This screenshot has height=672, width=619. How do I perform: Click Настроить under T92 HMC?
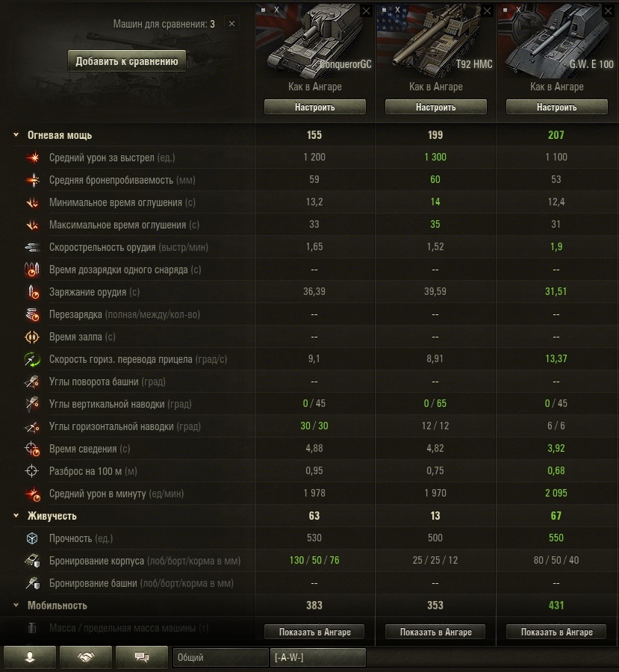[x=436, y=107]
